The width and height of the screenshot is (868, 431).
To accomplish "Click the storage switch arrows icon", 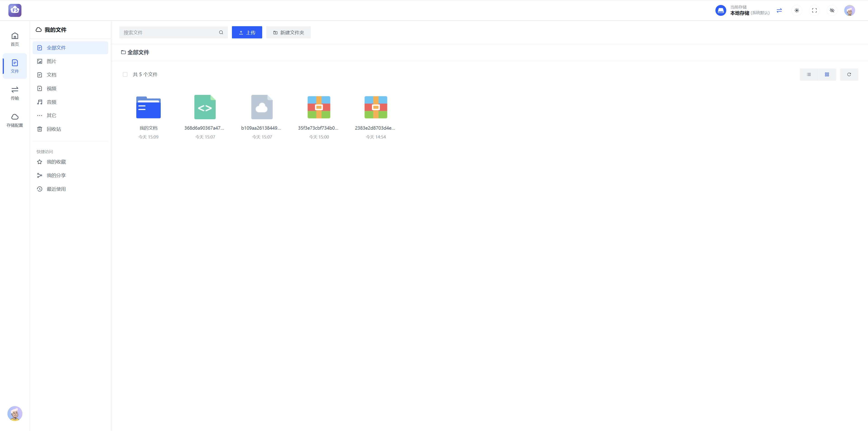I will click(779, 10).
